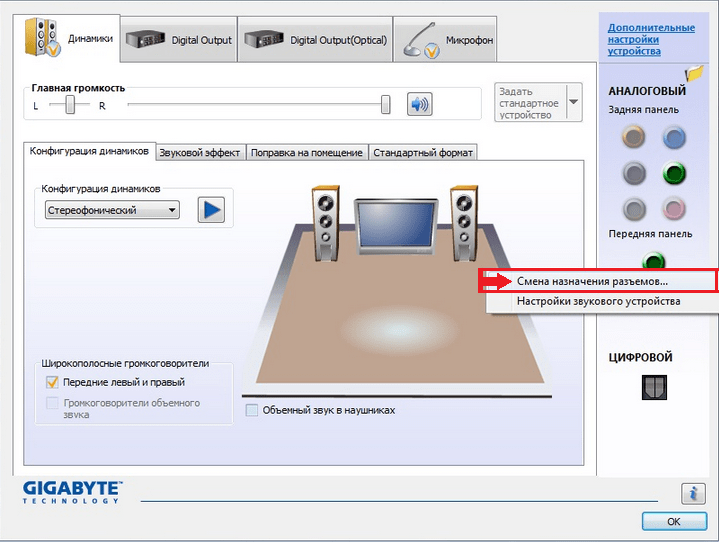Screen dimensions: 719x542
Task: Enable Объемный звук в наушниках checkbox
Action: point(252,410)
